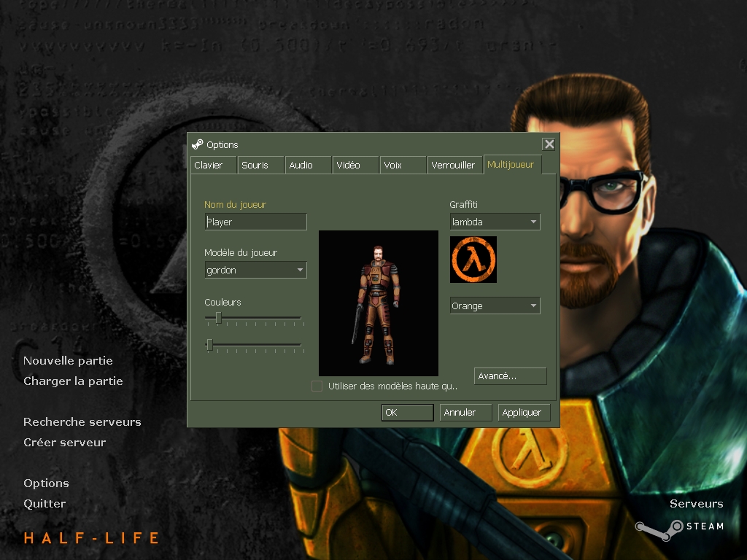This screenshot has width=747, height=560.
Task: Click the top Couleurs slider handle
Action: 218,318
